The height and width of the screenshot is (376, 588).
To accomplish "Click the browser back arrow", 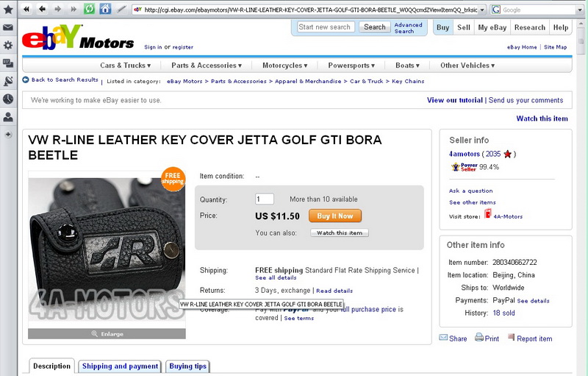I will pyautogui.click(x=42, y=9).
